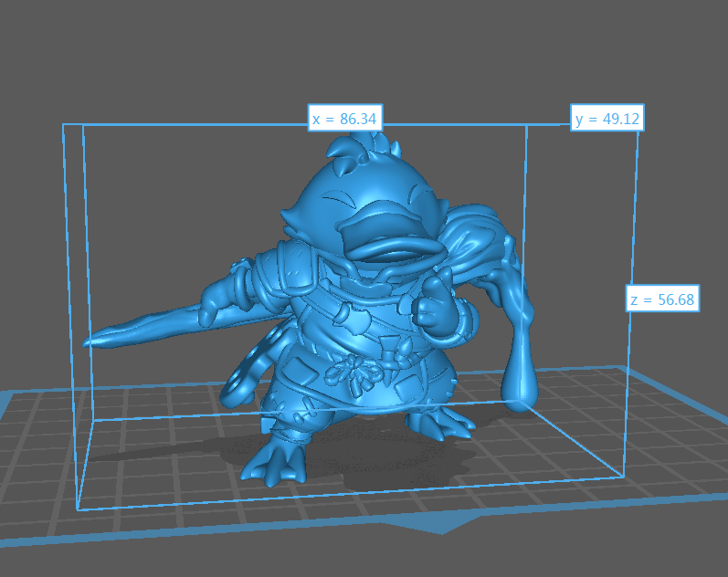Click the y = 49.12 dimension label
728x577 pixels.
coord(606,119)
